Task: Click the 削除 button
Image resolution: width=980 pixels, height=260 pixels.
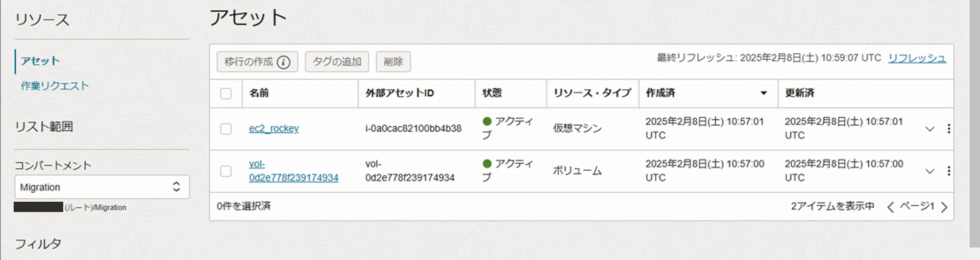Action: click(x=393, y=62)
